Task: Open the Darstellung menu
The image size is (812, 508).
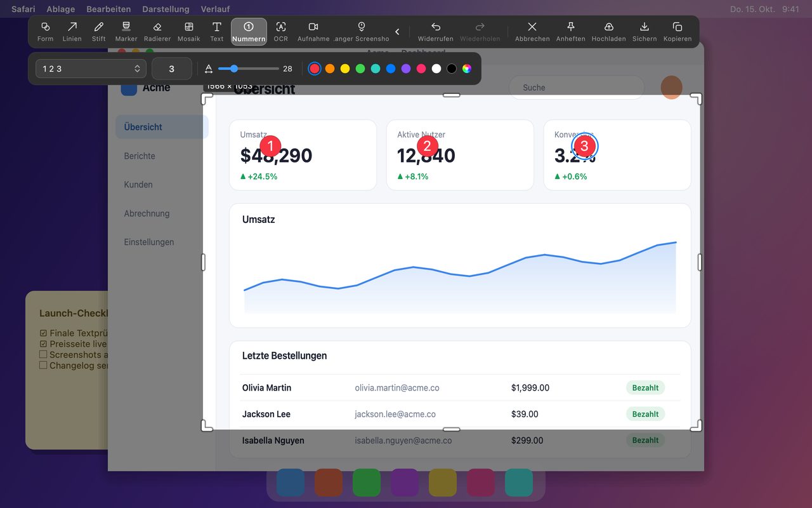Action: click(166, 9)
